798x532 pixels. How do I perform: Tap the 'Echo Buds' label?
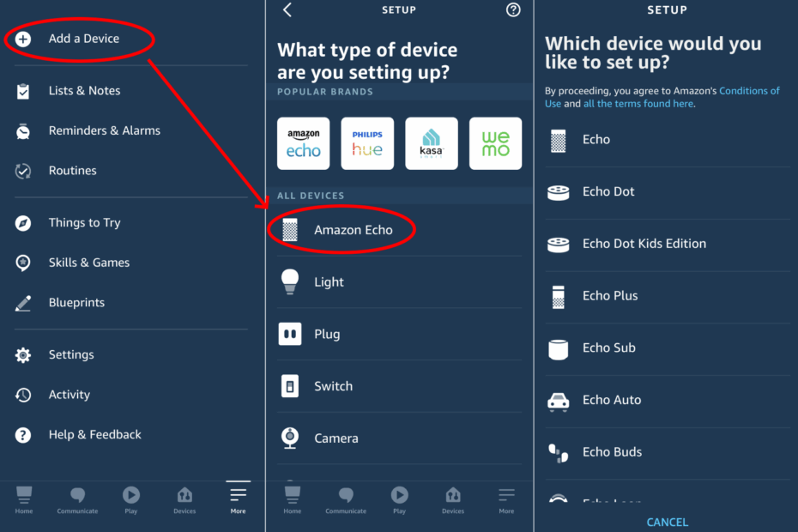[613, 452]
